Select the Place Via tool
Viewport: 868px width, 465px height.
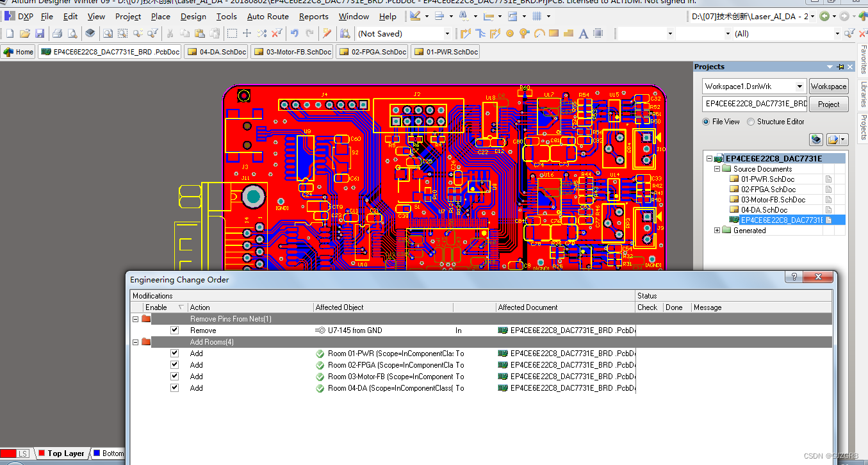click(x=525, y=33)
